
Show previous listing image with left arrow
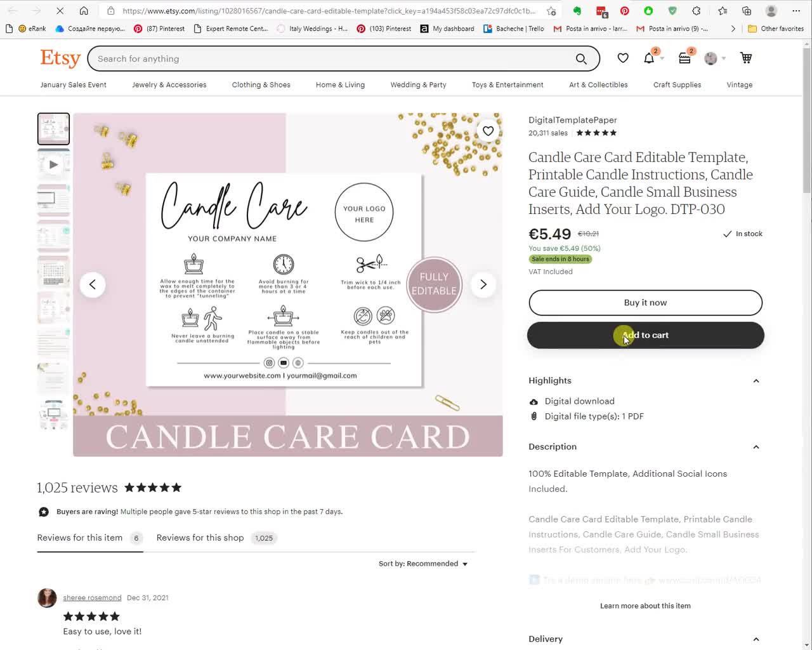click(93, 284)
